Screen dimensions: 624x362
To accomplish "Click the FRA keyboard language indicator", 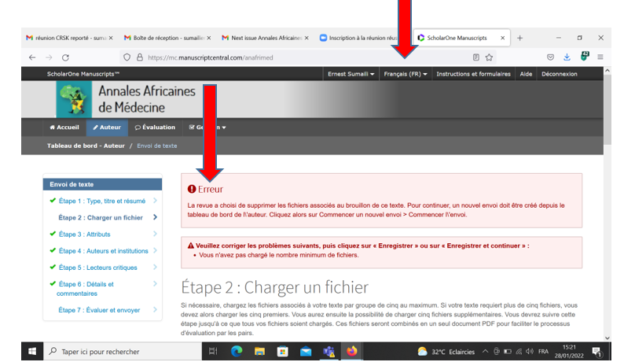I will point(543,352).
